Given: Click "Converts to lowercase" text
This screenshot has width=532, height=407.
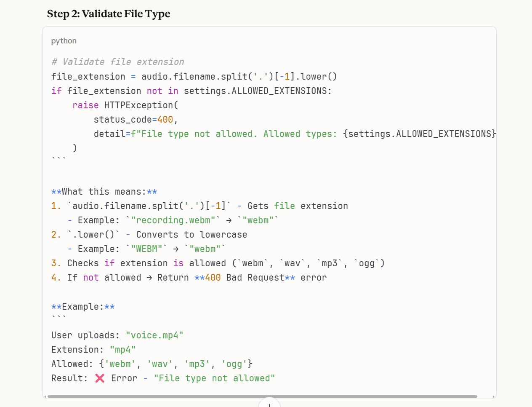Looking at the screenshot, I should (x=192, y=235).
